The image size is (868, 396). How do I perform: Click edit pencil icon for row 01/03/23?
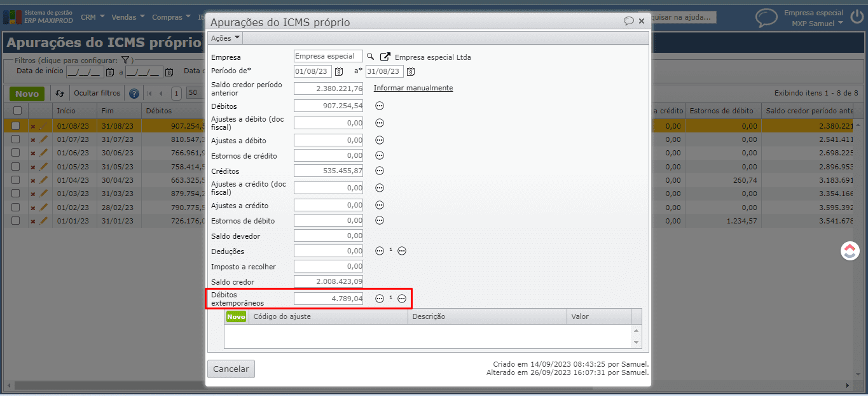pos(44,194)
